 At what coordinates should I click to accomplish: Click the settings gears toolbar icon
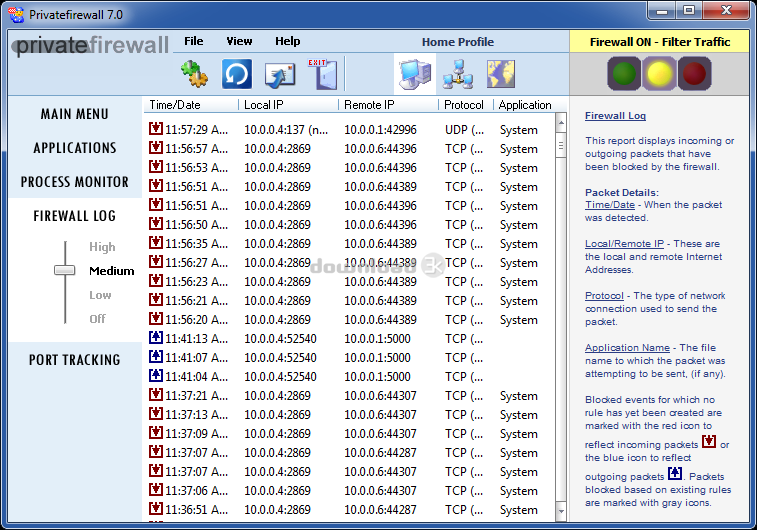[x=192, y=74]
